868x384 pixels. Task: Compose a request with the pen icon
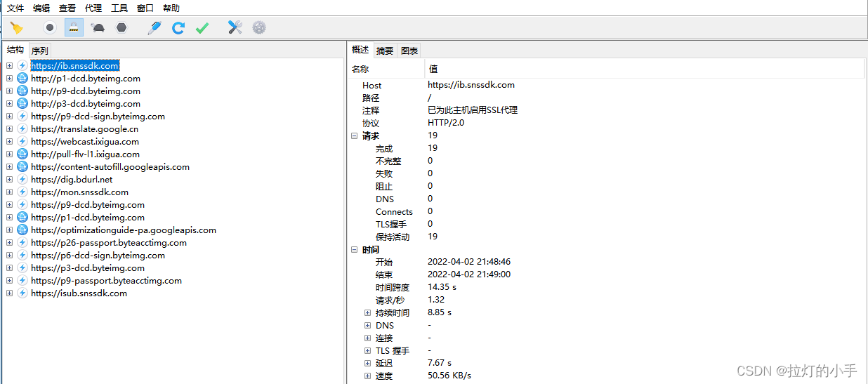click(154, 27)
